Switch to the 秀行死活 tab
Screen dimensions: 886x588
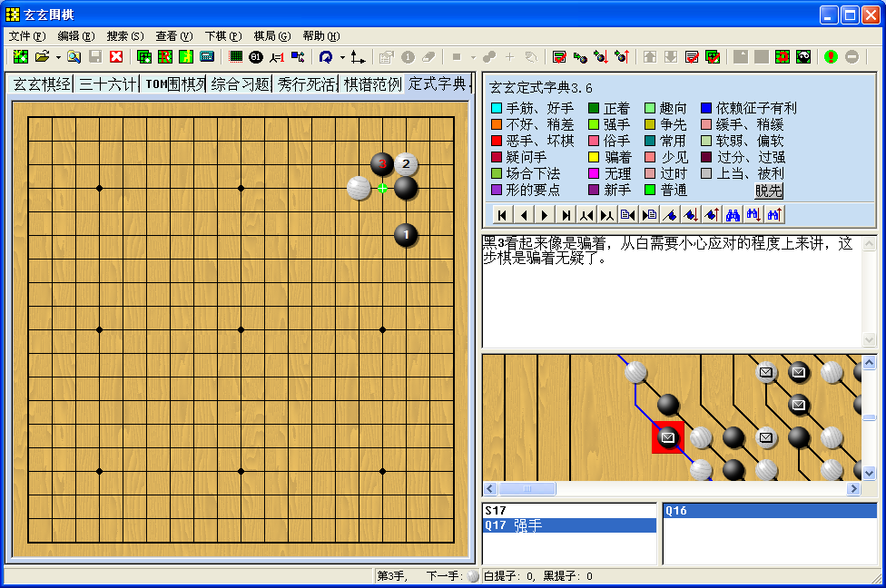click(306, 84)
